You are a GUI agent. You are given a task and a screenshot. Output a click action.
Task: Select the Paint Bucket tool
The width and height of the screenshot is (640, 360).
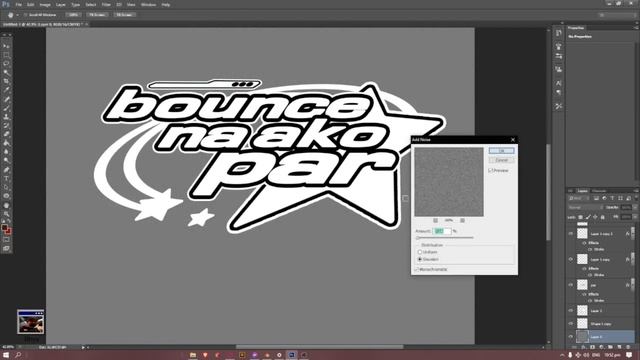pos(6,143)
